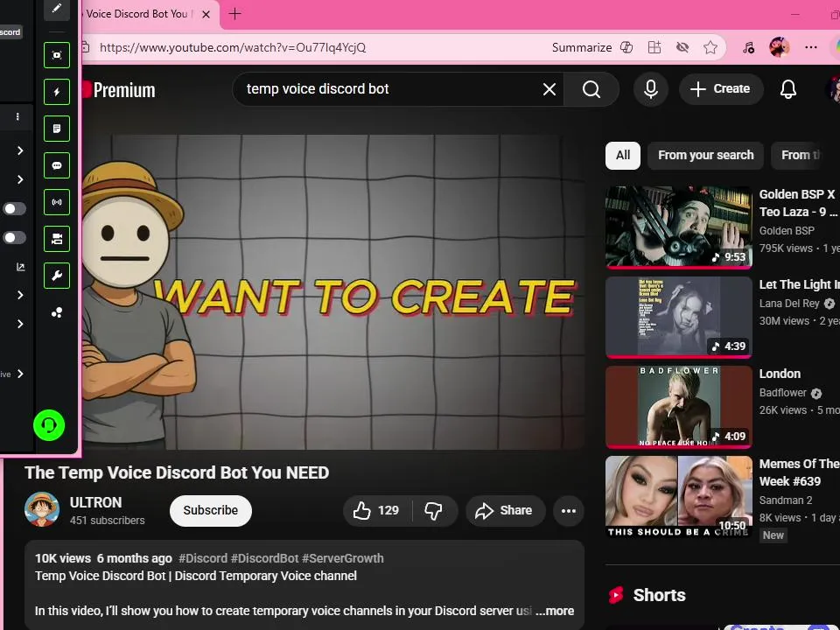The image size is (840, 630).
Task: Click the #Discord hashtag
Action: (x=203, y=559)
